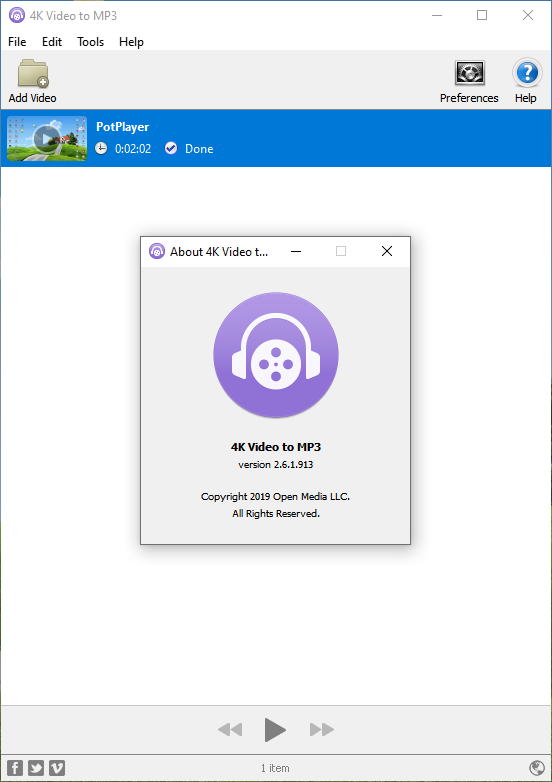
Task: Click the globe icon in status bar
Action: click(537, 767)
